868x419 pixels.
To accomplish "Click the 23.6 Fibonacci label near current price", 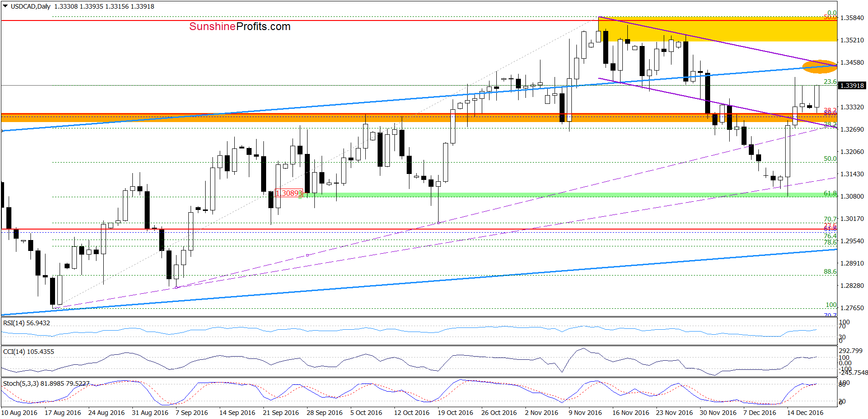I will pyautogui.click(x=830, y=82).
